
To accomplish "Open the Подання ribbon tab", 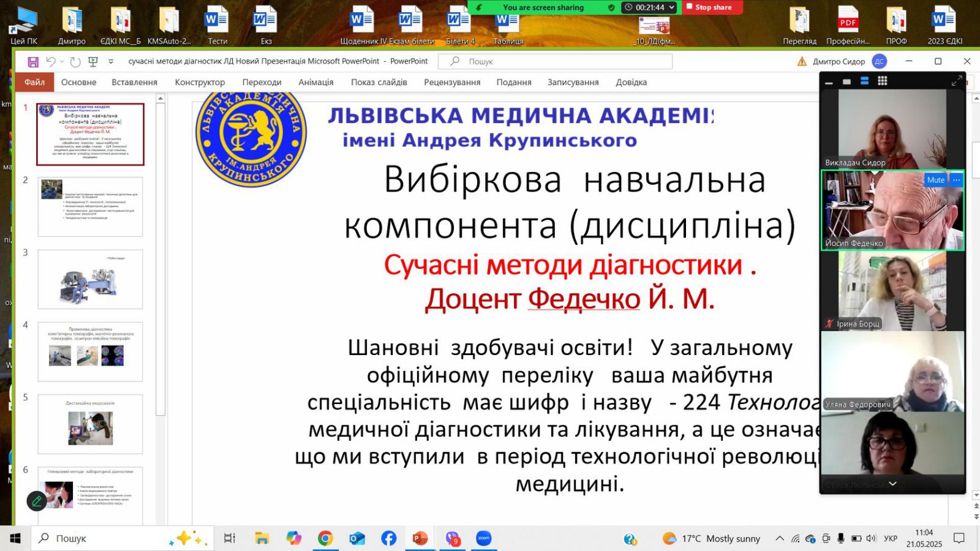I will (513, 82).
